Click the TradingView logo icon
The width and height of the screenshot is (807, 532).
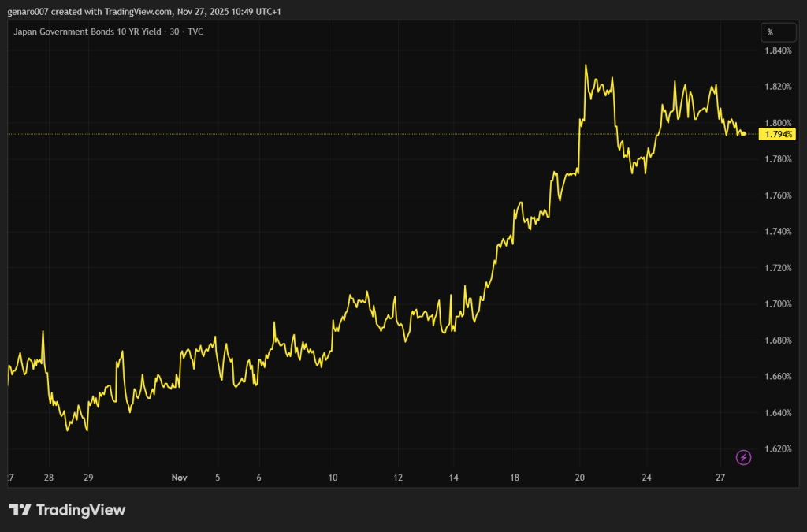click(20, 510)
